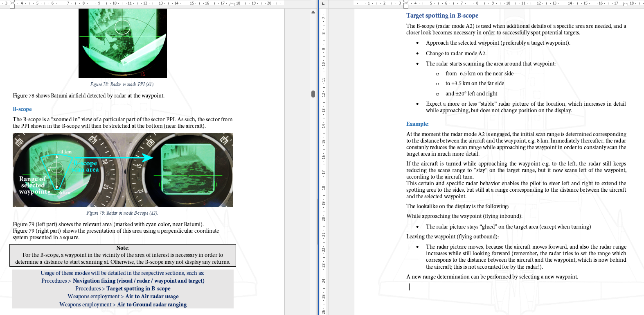Click the 'Target spotting in B-scope' heading
Screen dimensions: 644x315
[x=442, y=16]
